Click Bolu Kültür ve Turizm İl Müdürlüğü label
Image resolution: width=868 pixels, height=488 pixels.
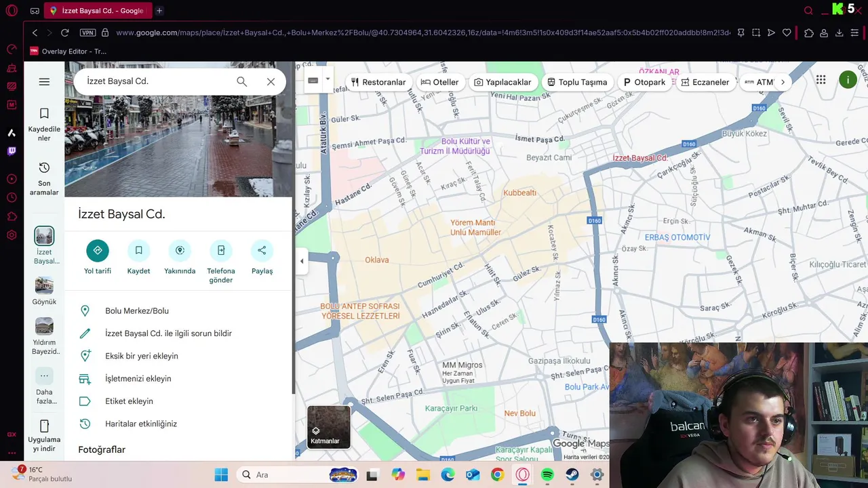pyautogui.click(x=454, y=146)
